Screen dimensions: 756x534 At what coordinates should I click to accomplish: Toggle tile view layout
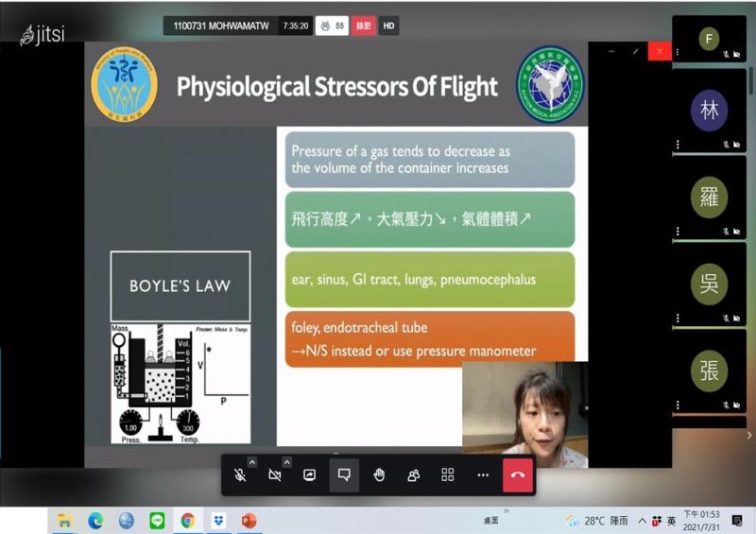coord(448,475)
